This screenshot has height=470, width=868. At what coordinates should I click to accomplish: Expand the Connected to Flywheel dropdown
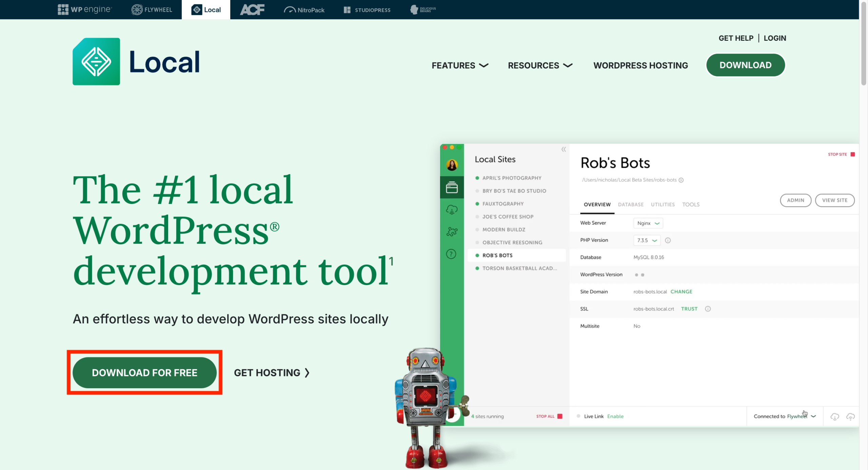785,416
